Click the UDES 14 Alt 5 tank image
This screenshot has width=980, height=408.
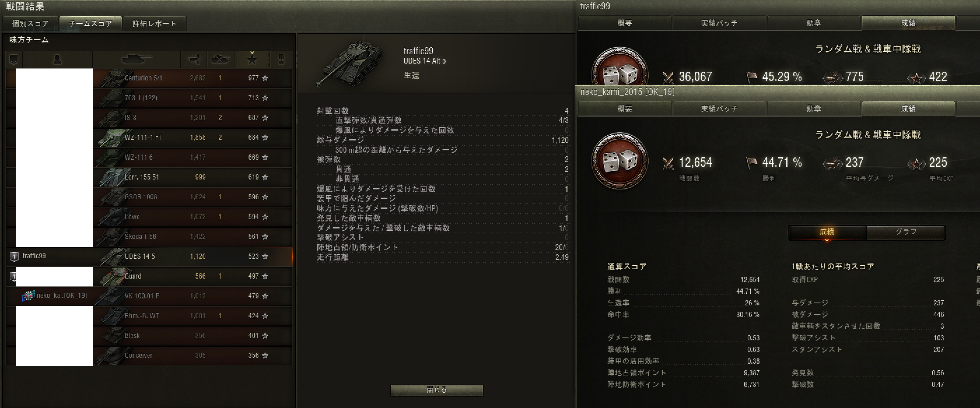tap(349, 63)
